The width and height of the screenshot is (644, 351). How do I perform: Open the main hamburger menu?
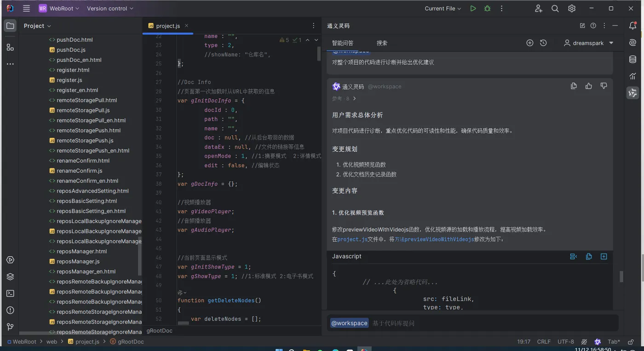pyautogui.click(x=27, y=8)
